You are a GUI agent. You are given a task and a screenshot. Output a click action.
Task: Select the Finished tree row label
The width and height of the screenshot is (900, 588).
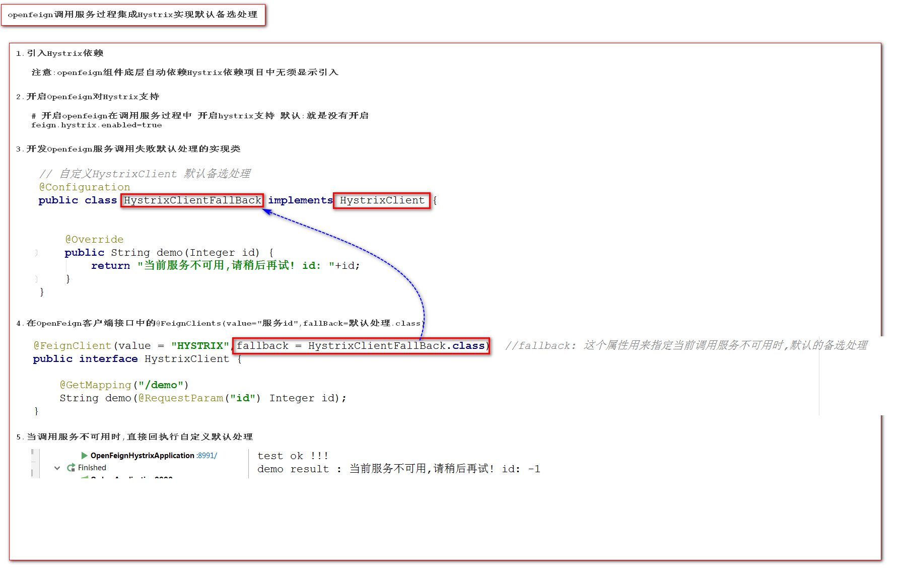tap(92, 468)
